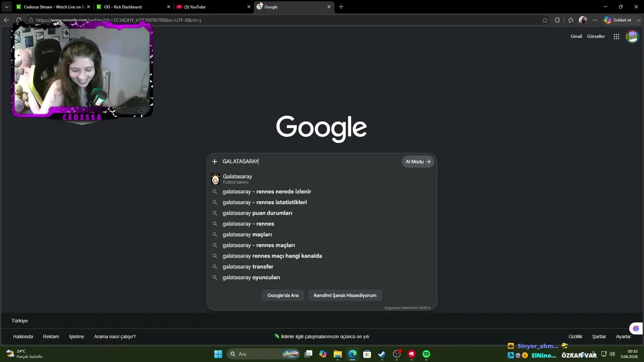
Task: Choose suggestion galatasaray transfer
Action: pos(322,266)
